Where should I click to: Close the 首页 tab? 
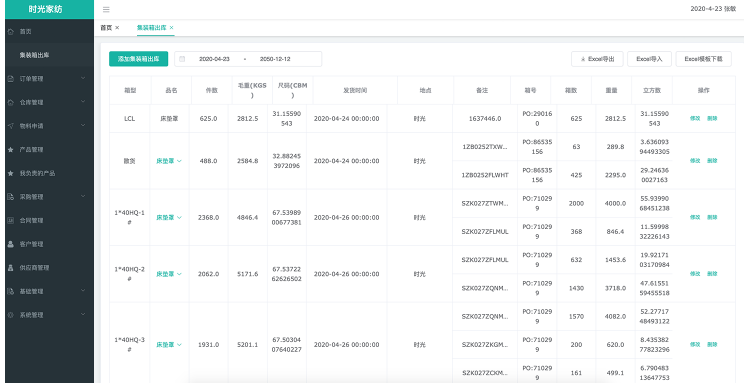click(117, 28)
